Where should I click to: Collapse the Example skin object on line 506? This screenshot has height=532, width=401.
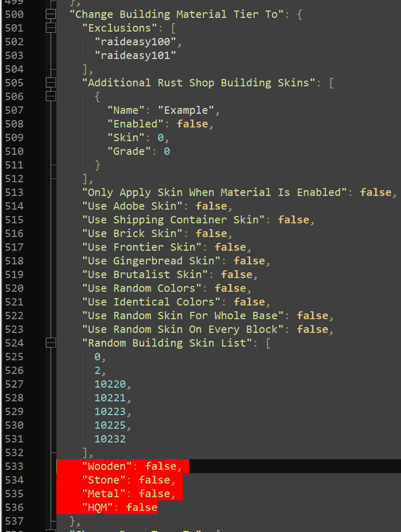pyautogui.click(x=51, y=96)
